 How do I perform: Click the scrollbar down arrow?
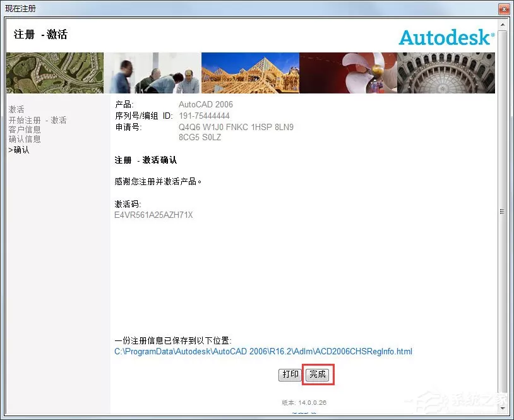pos(503,409)
